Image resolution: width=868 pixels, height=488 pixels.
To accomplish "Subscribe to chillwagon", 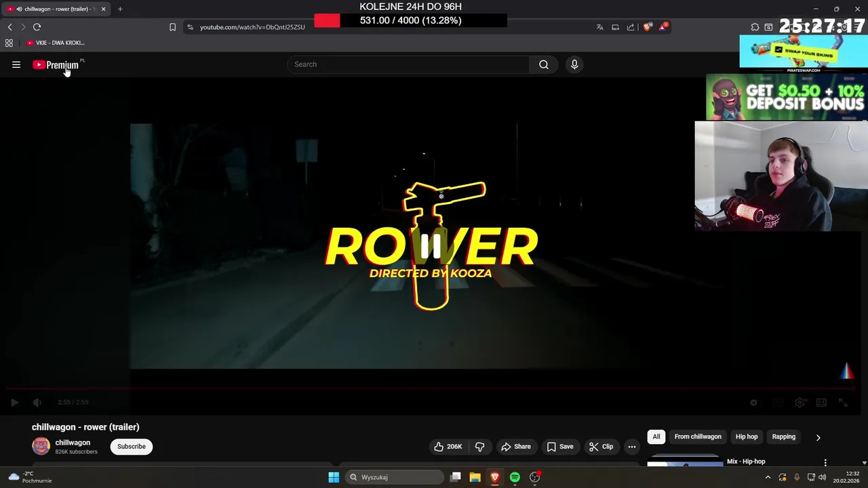I will pos(132,447).
